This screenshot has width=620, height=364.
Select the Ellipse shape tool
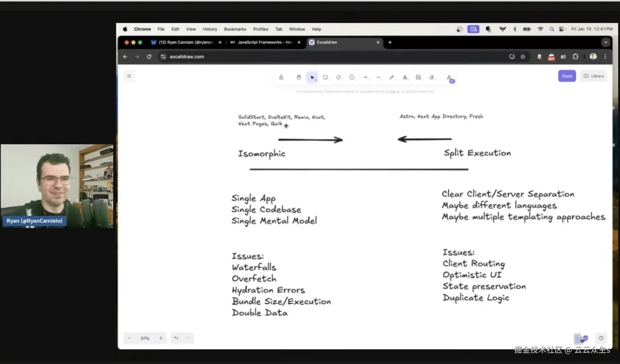352,78
